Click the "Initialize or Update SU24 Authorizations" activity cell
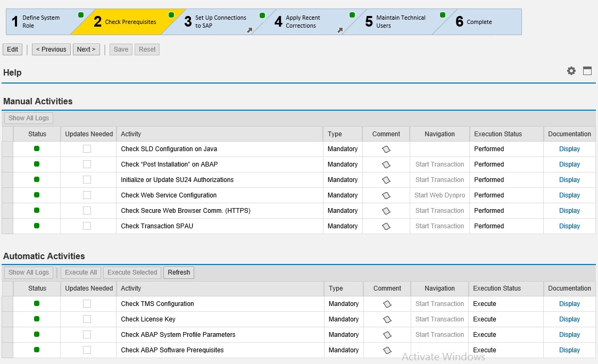 point(220,180)
